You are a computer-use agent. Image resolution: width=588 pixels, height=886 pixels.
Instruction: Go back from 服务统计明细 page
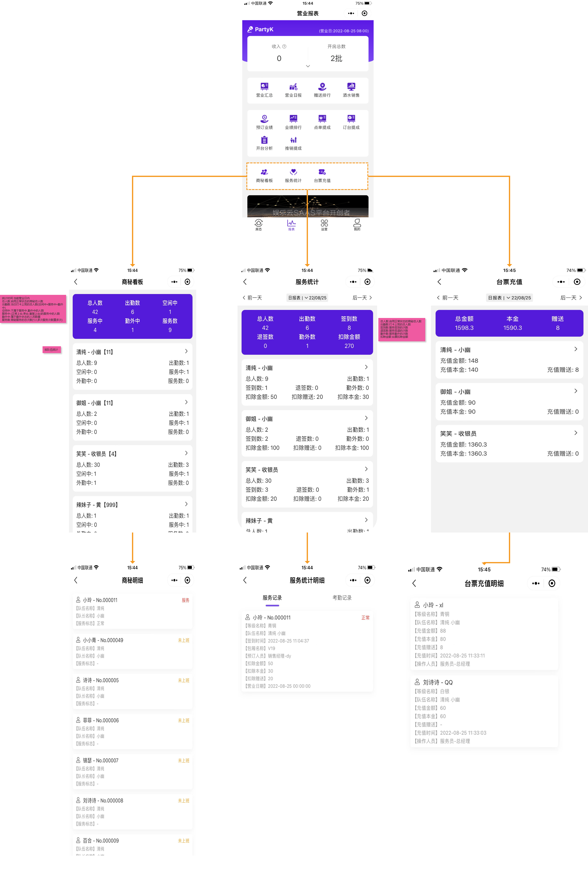pyautogui.click(x=245, y=580)
